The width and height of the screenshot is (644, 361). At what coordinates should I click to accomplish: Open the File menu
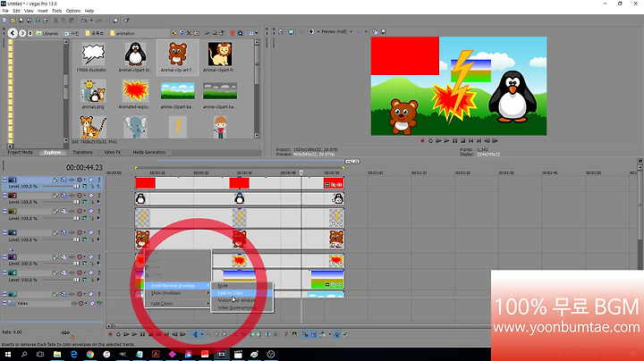5,11
